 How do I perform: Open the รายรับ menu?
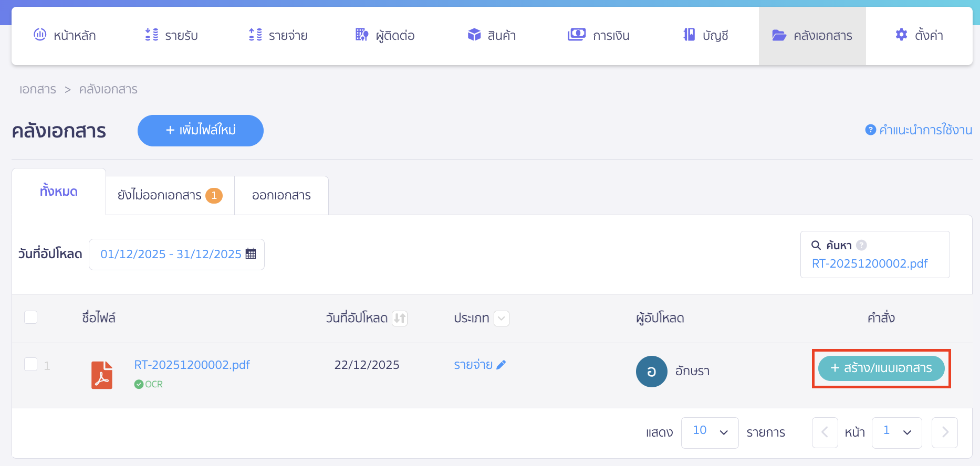171,36
